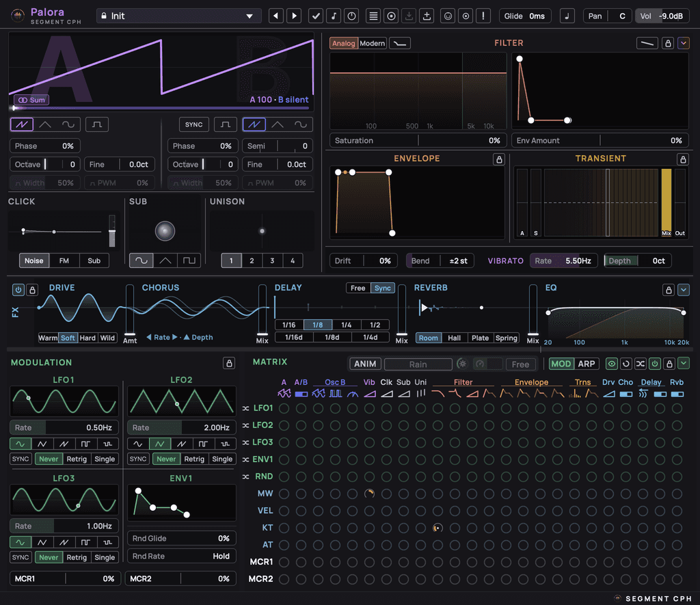This screenshot has height=605, width=700.
Task: Click the MCR1 macro value field
Action: [x=64, y=579]
